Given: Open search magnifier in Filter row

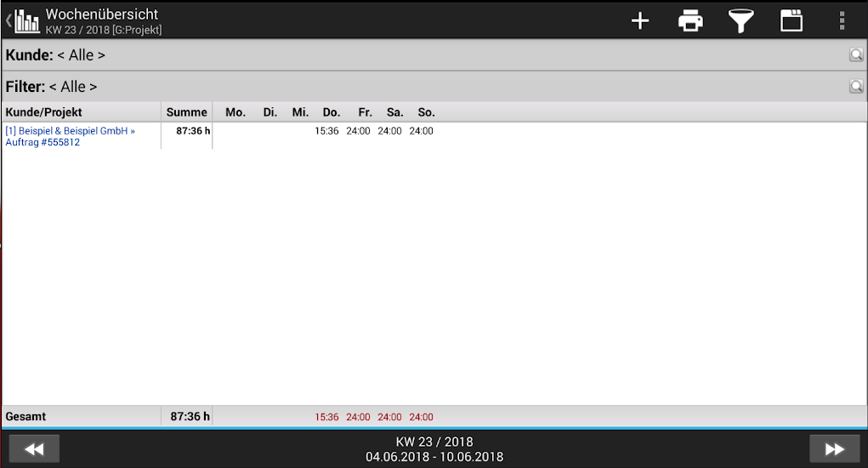Looking at the screenshot, I should (855, 87).
